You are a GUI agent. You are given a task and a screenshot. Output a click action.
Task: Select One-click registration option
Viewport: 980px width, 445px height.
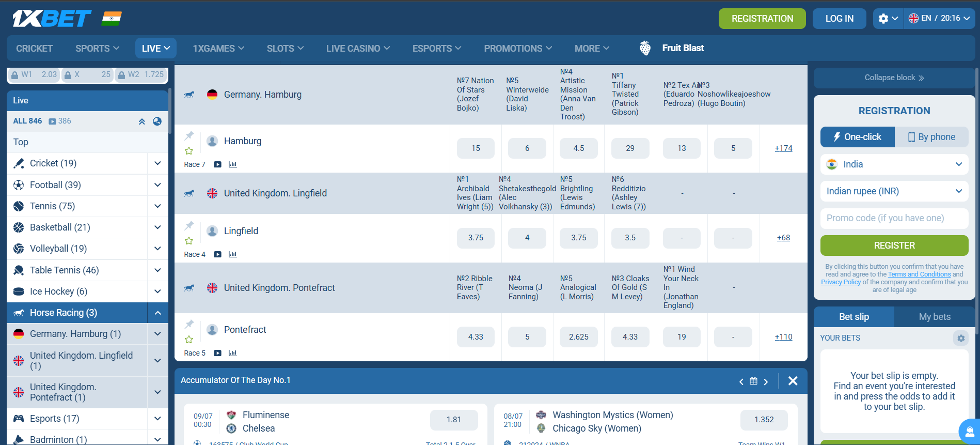858,137
